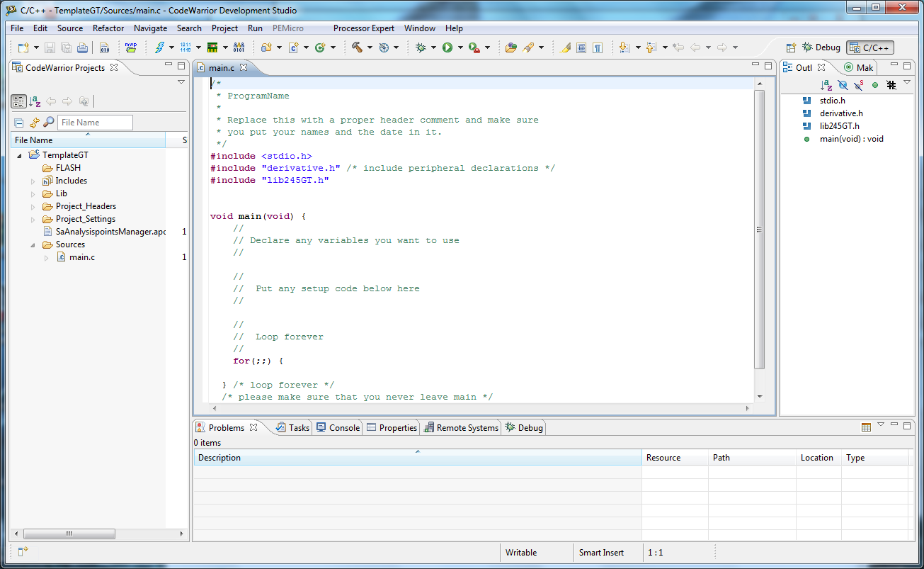Collapse the TemplateGT project tree

pyautogui.click(x=19, y=155)
